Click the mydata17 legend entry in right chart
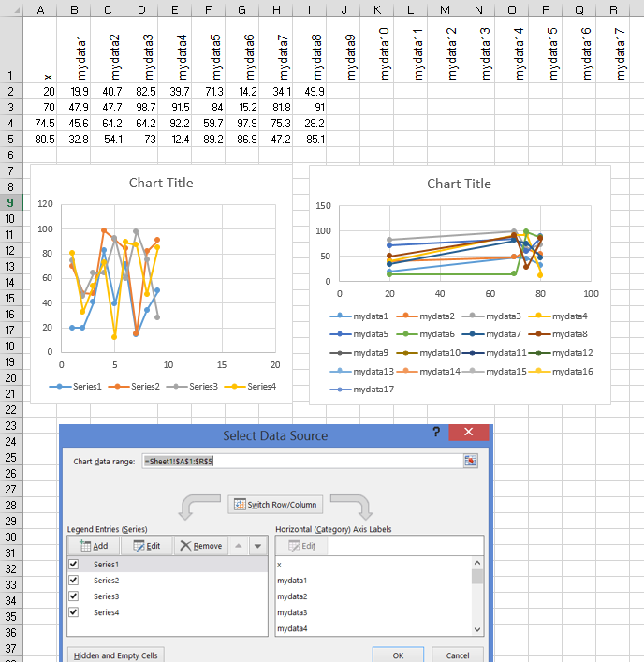The height and width of the screenshot is (662, 644). (x=361, y=390)
